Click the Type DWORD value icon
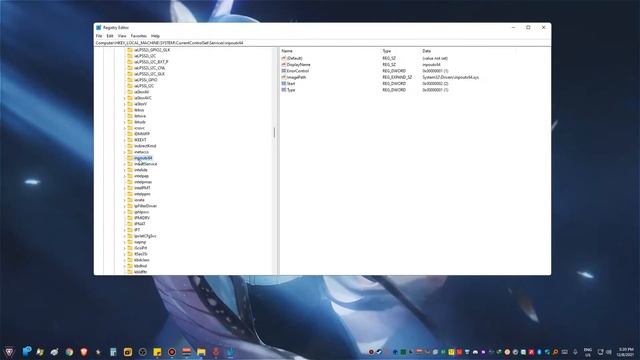The height and width of the screenshot is (360, 640). click(284, 90)
